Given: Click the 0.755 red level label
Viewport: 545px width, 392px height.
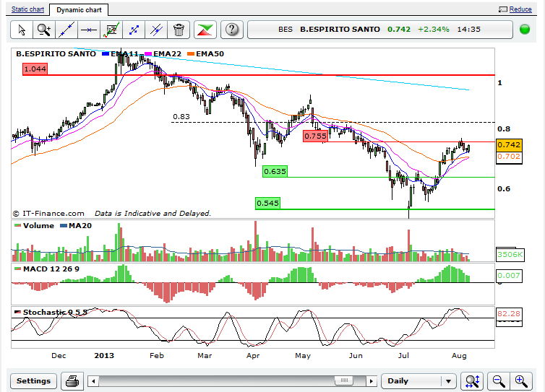Looking at the screenshot, I should [315, 136].
